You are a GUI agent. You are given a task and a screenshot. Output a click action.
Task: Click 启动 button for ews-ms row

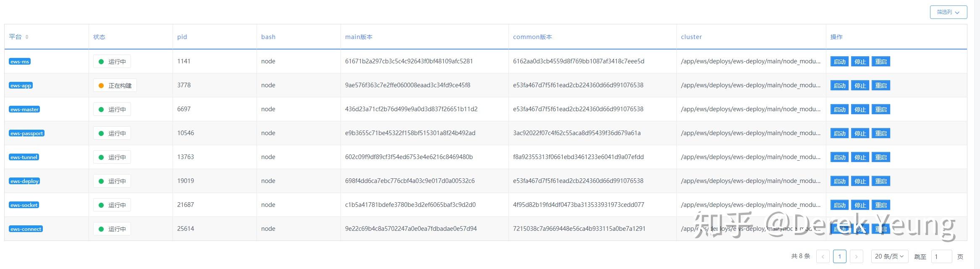point(839,62)
